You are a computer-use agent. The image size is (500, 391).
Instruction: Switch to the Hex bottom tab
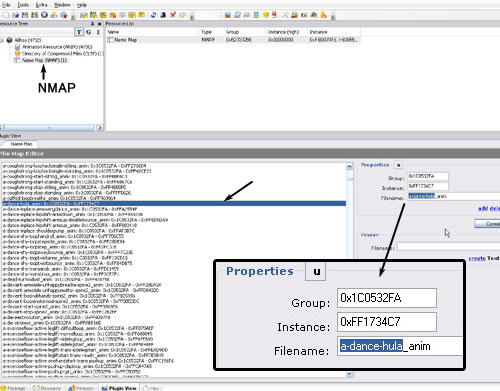click(x=151, y=388)
